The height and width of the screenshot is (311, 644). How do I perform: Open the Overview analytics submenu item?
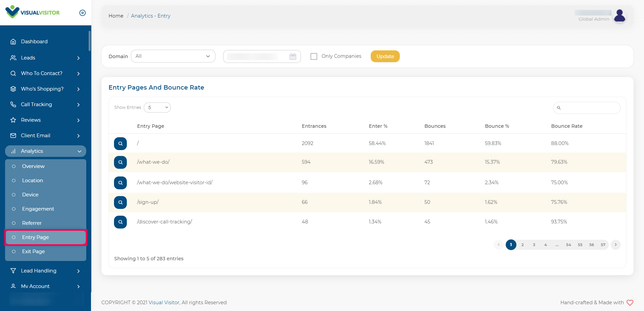(46, 166)
